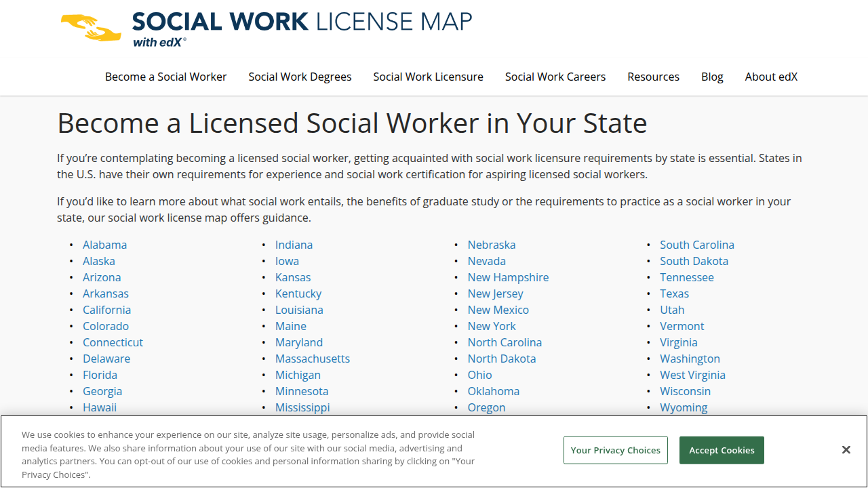Select the Washington link
The height and width of the screenshot is (488, 868).
pyautogui.click(x=690, y=359)
